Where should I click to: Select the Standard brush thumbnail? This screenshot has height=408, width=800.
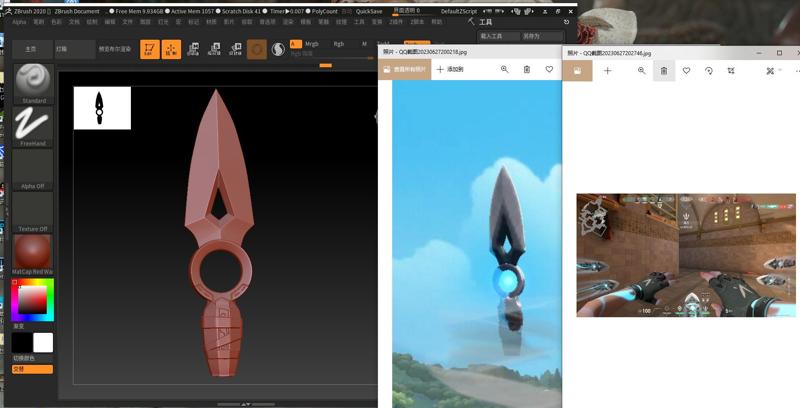(x=33, y=84)
